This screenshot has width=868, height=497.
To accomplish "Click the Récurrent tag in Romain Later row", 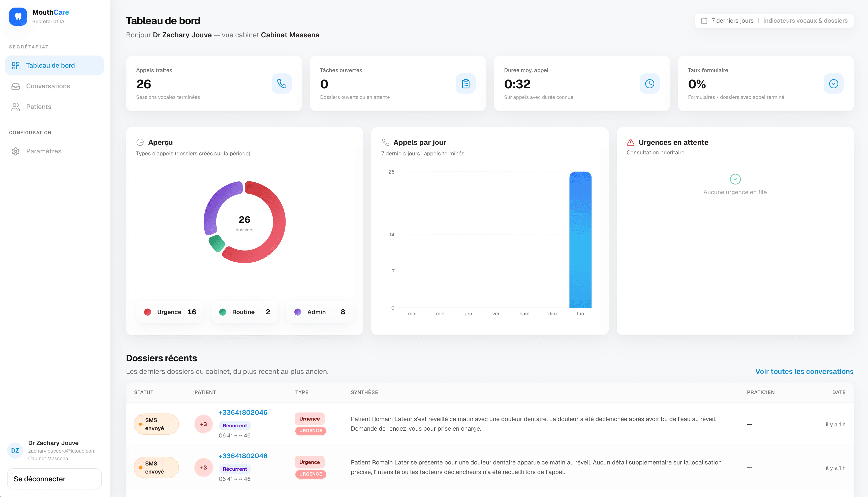I will coord(235,469).
